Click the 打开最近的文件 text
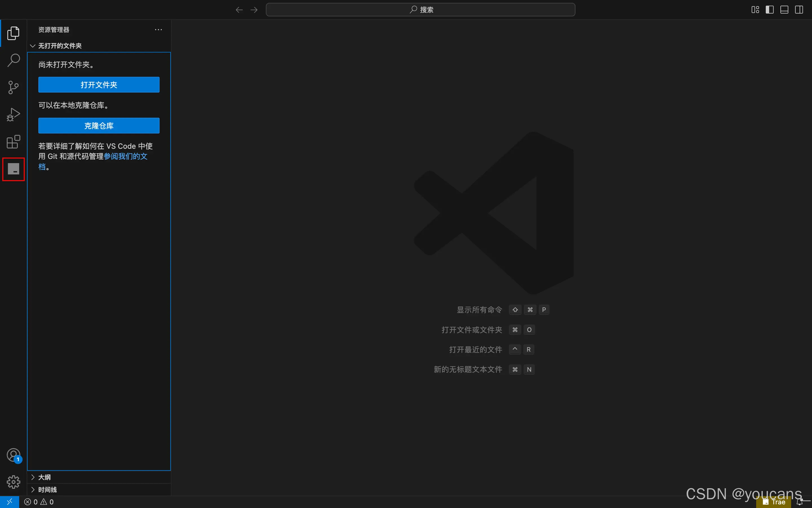Viewport: 812px width, 508px height. coord(475,350)
